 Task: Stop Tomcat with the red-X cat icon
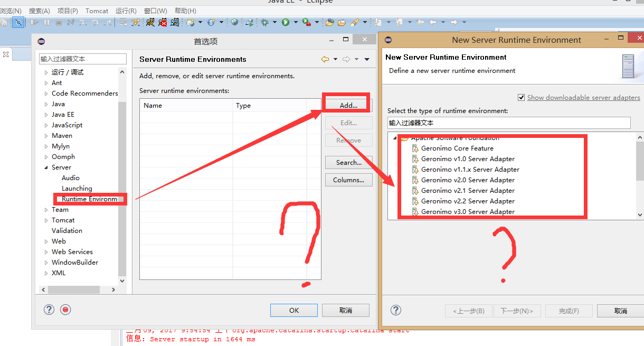point(163,22)
